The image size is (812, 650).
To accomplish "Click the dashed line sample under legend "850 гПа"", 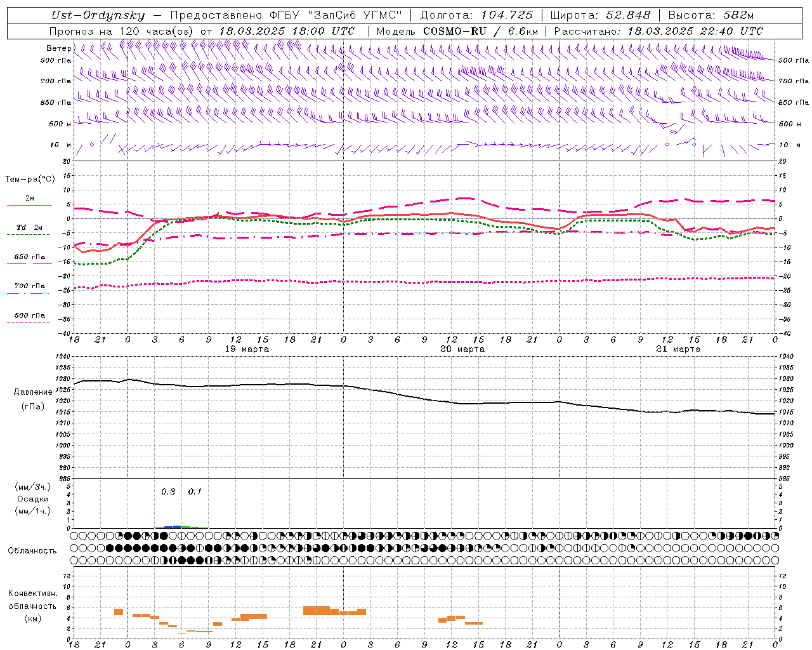I will pyautogui.click(x=28, y=264).
